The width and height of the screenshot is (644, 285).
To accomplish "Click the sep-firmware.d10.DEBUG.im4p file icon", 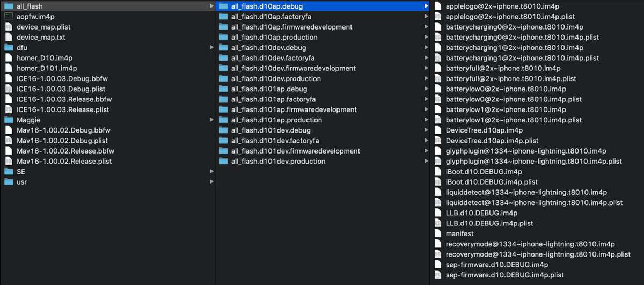I will [x=437, y=265].
